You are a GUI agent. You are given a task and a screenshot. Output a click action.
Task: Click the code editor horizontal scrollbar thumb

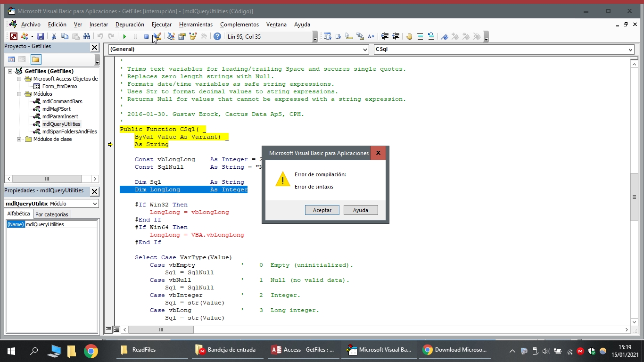tap(161, 329)
